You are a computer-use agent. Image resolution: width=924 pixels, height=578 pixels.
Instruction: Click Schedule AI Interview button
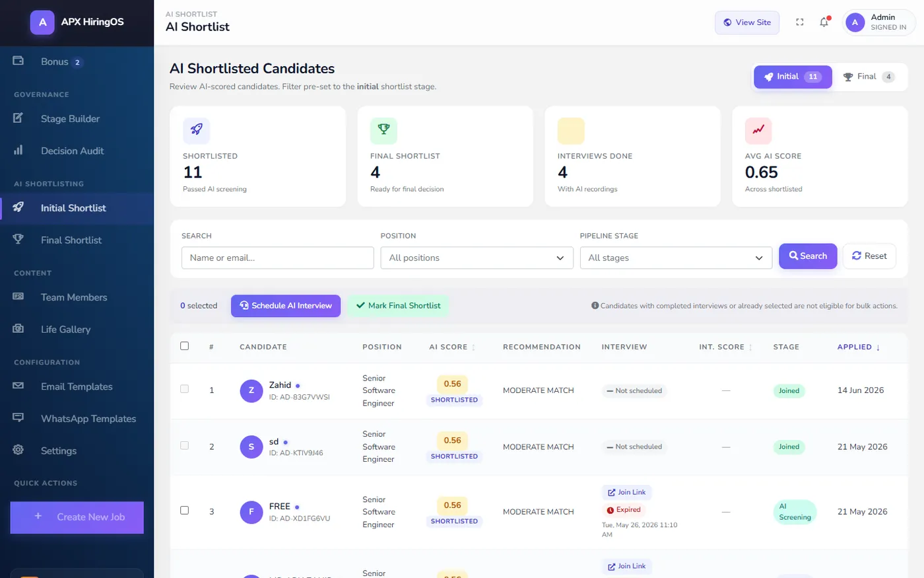[286, 306]
